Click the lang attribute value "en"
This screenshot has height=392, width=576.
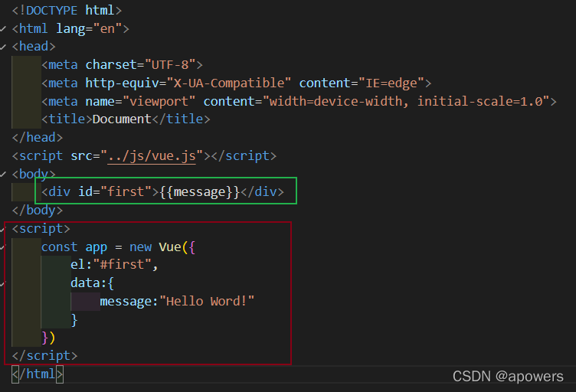coord(107,28)
